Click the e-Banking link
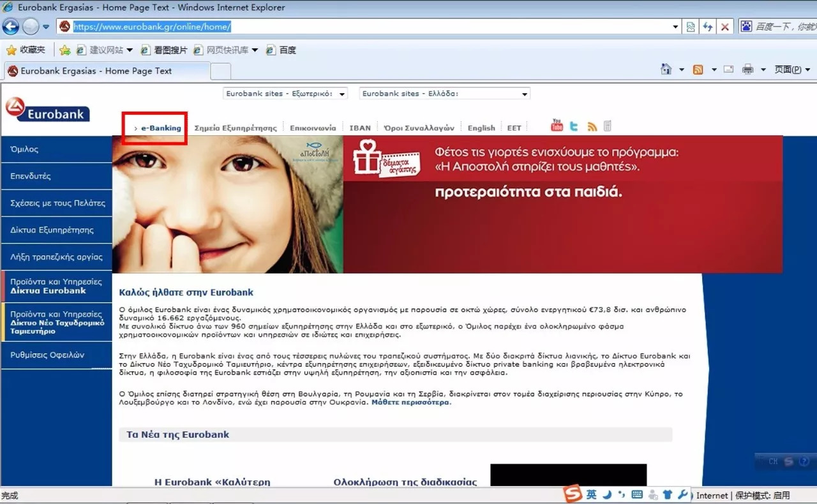817x504 pixels. point(161,128)
